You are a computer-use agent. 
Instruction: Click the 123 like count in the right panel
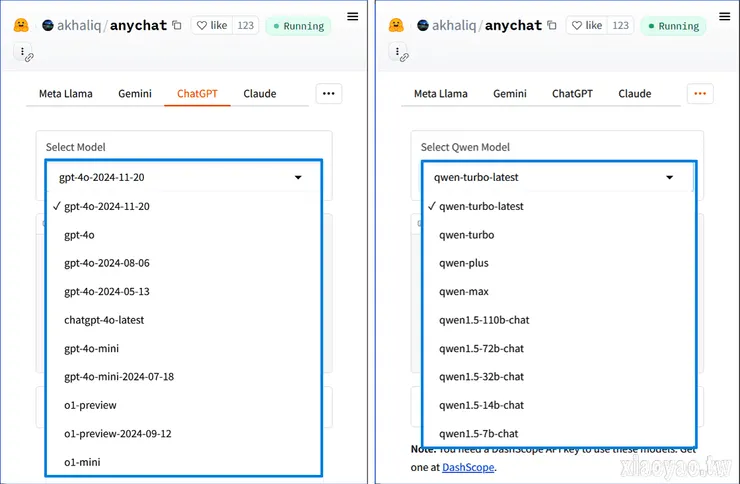[621, 25]
